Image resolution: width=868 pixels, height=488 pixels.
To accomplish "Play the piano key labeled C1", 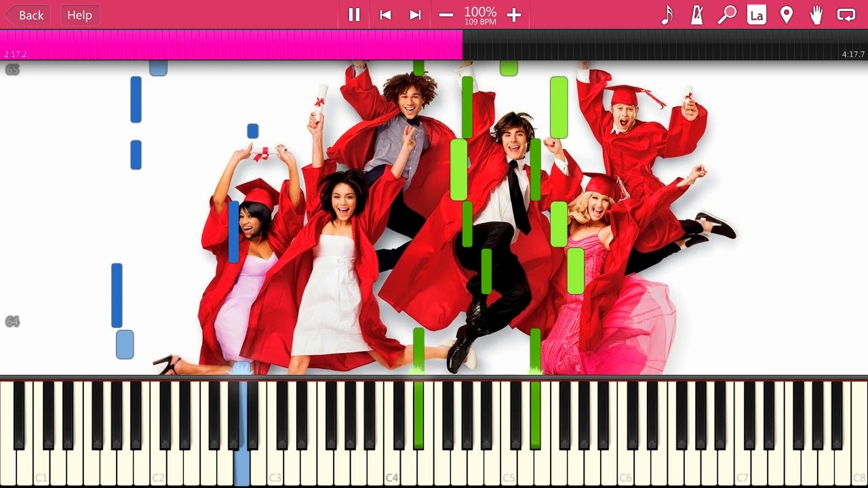I will tap(41, 468).
